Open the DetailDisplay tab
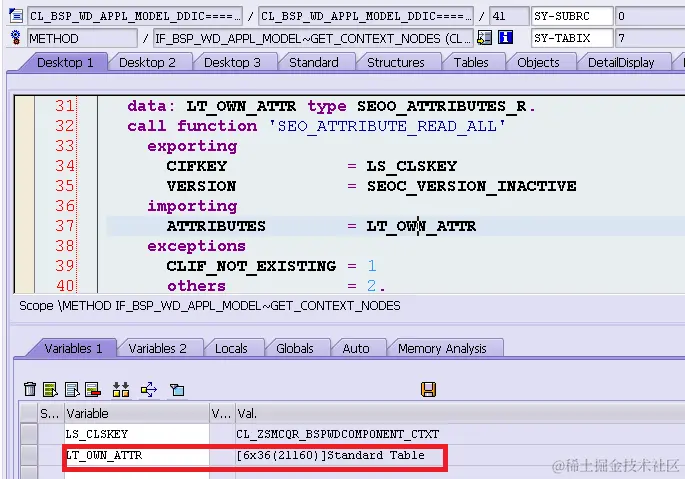Screen dimensions: 685x479 (621, 62)
